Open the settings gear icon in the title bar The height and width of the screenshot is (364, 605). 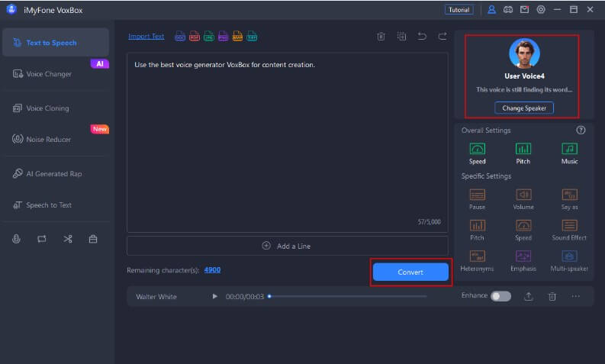point(541,10)
